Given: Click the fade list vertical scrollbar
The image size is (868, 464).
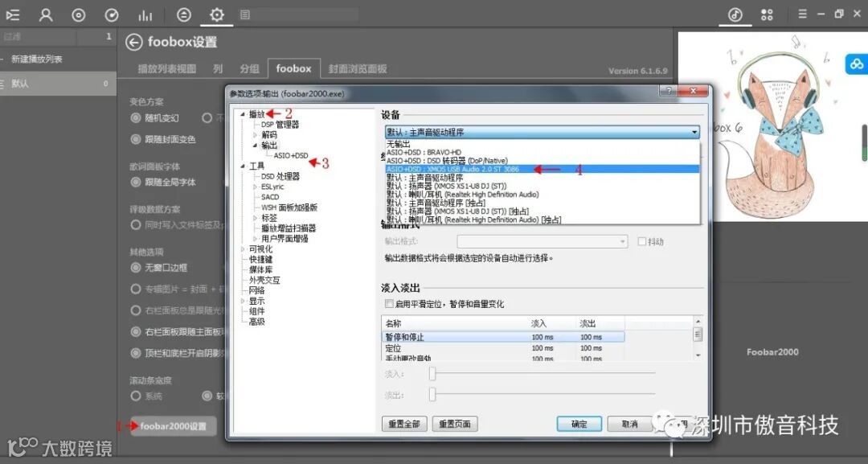Looking at the screenshot, I should 698,338.
